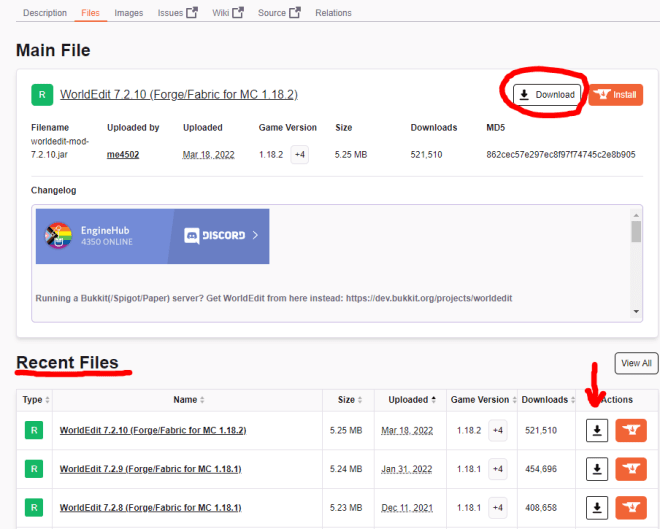The image size is (660, 529).
Task: Click the orange install icon for WorldEdit 7.2.10 row
Action: (x=631, y=430)
